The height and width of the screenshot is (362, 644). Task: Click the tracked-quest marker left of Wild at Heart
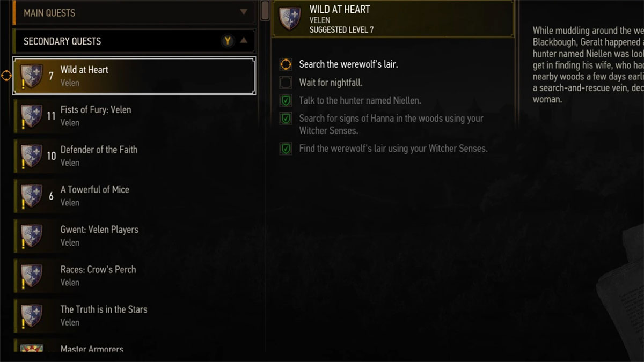click(6, 76)
